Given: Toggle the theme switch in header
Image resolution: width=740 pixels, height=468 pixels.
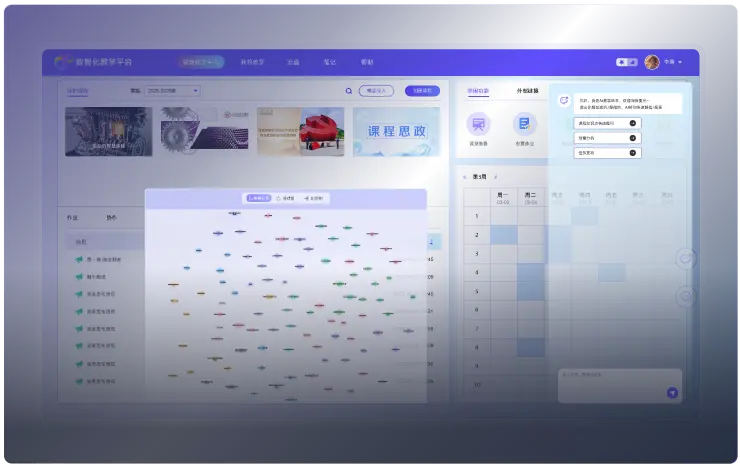Looking at the screenshot, I should click(x=626, y=62).
